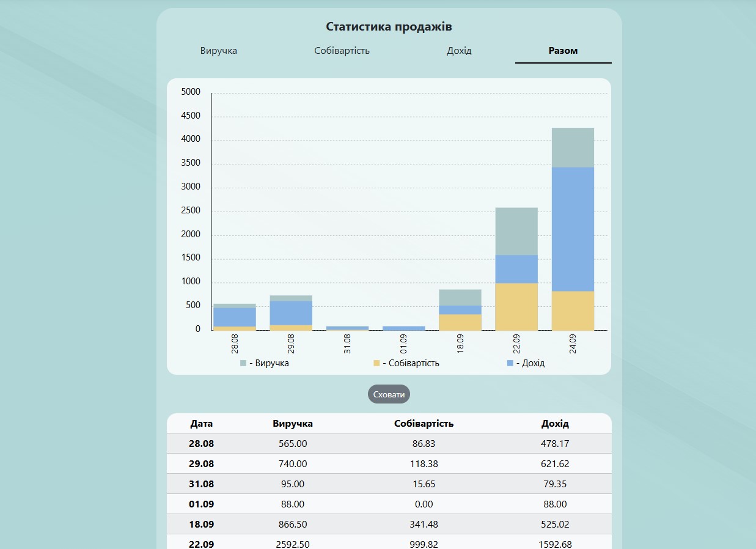The height and width of the screenshot is (549, 756).
Task: Click the 341.48 cost cell
Action: coord(424,525)
